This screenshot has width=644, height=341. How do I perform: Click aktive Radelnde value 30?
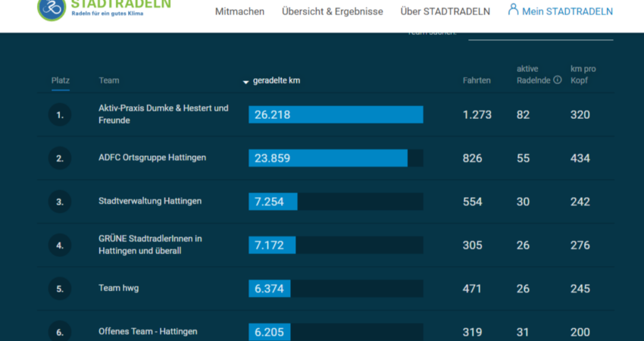pos(523,202)
